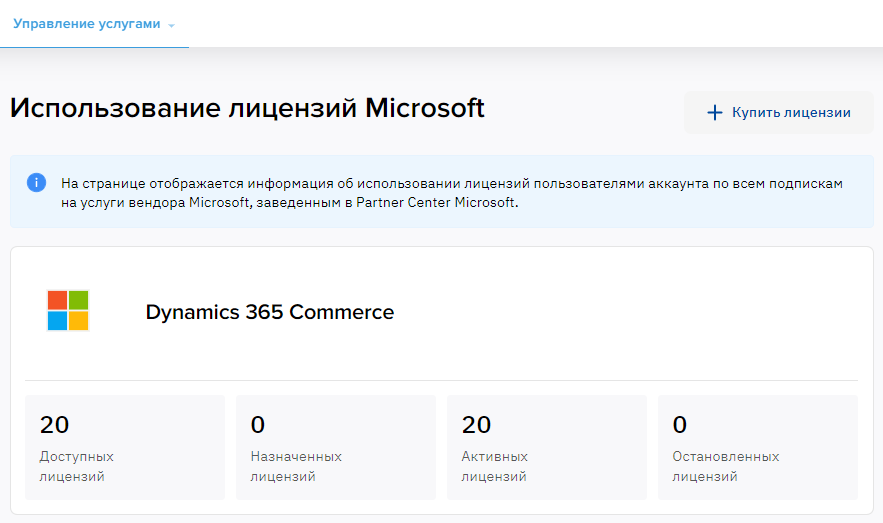Click the Использование лицензий Microsoft page heading
The width and height of the screenshot is (883, 523).
tap(247, 108)
